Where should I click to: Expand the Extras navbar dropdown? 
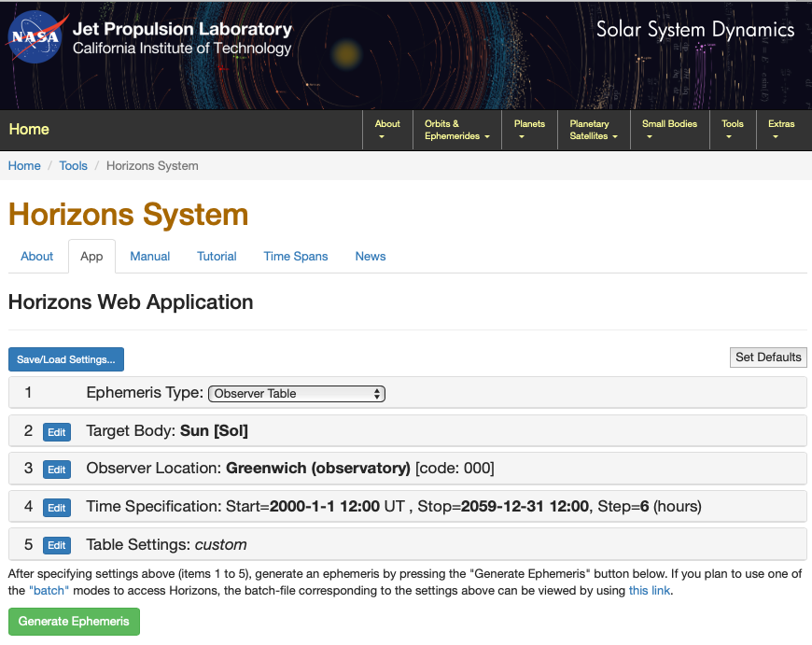click(781, 130)
